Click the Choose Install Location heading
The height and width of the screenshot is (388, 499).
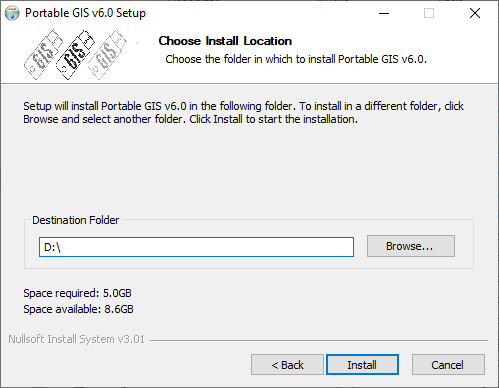pyautogui.click(x=225, y=41)
